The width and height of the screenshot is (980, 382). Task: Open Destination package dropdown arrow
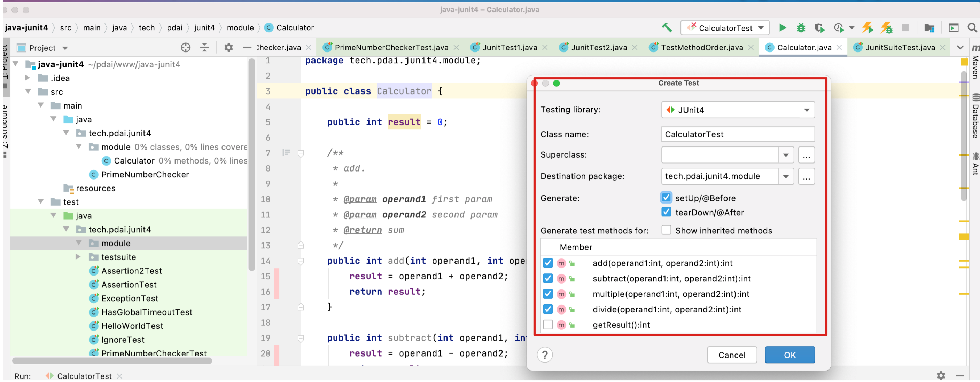point(786,177)
